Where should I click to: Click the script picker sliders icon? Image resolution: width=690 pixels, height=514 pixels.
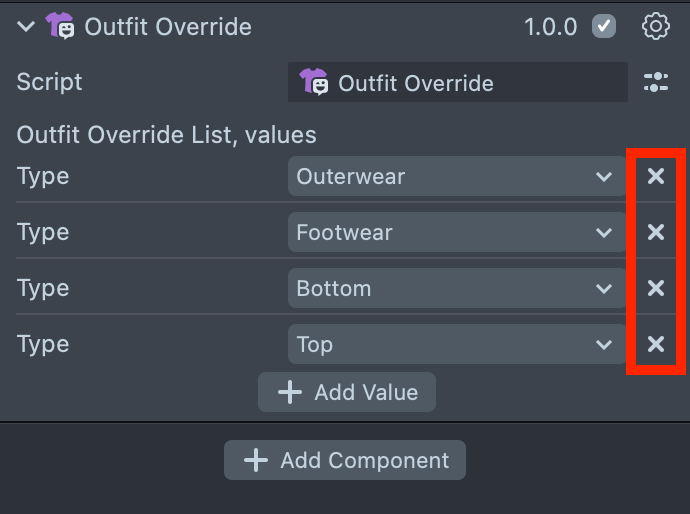tap(656, 83)
